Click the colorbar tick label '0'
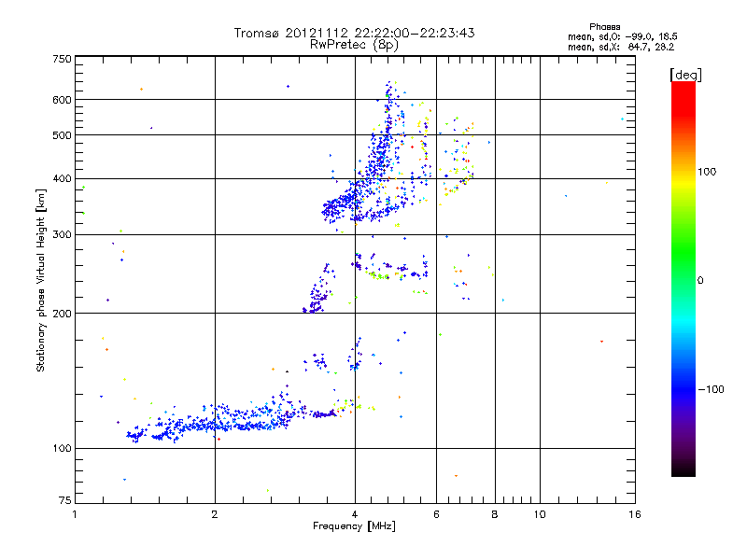747x560 pixels. pos(700,281)
